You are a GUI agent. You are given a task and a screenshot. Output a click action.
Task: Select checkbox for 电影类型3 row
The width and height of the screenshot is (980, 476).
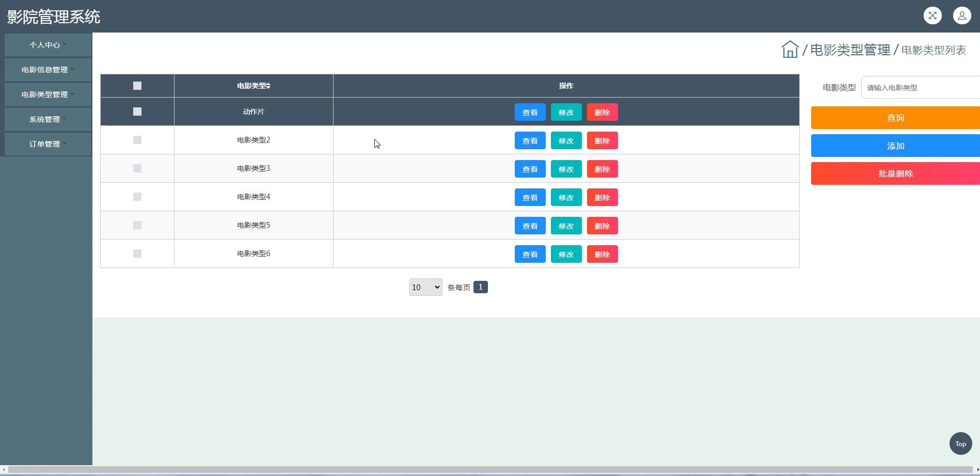137,168
